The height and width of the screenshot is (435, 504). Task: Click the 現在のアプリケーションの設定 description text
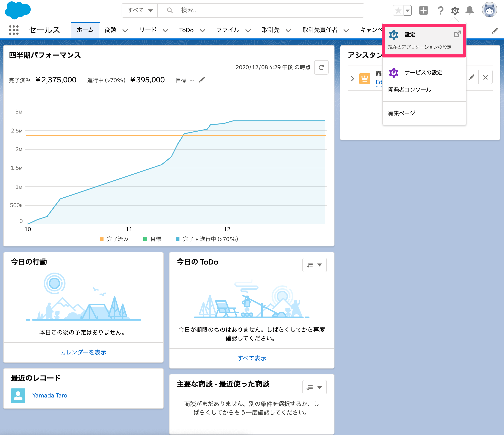point(420,47)
